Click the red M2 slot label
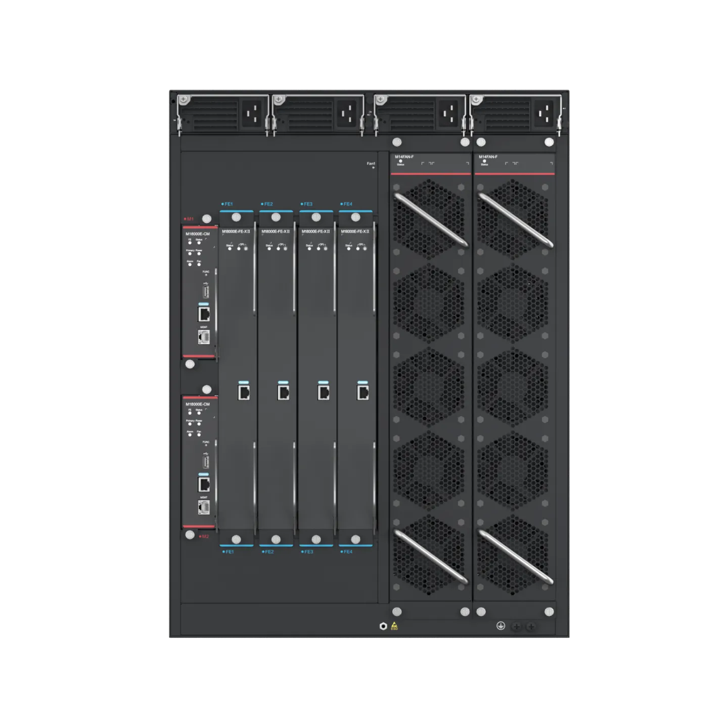Screen dimensions: 728x728 [204, 536]
